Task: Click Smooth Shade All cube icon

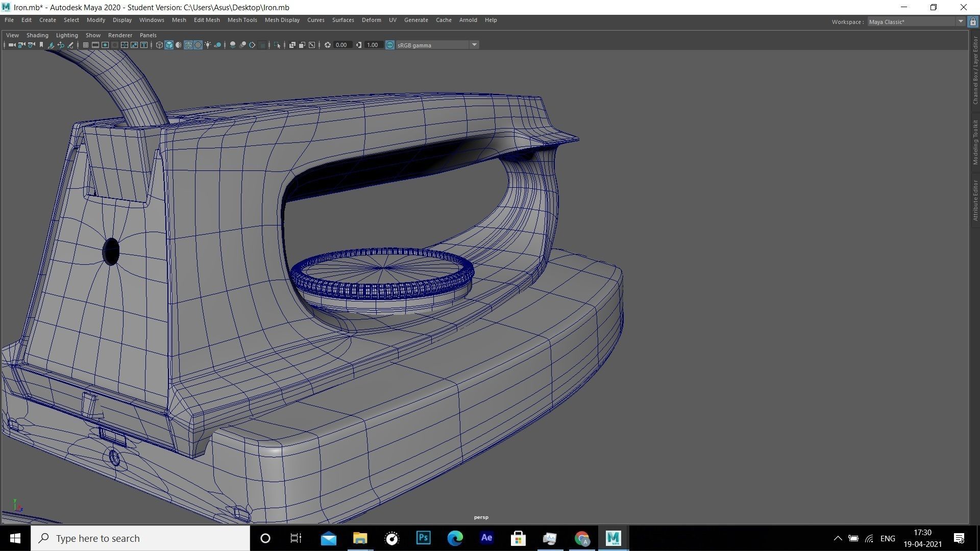Action: (169, 45)
